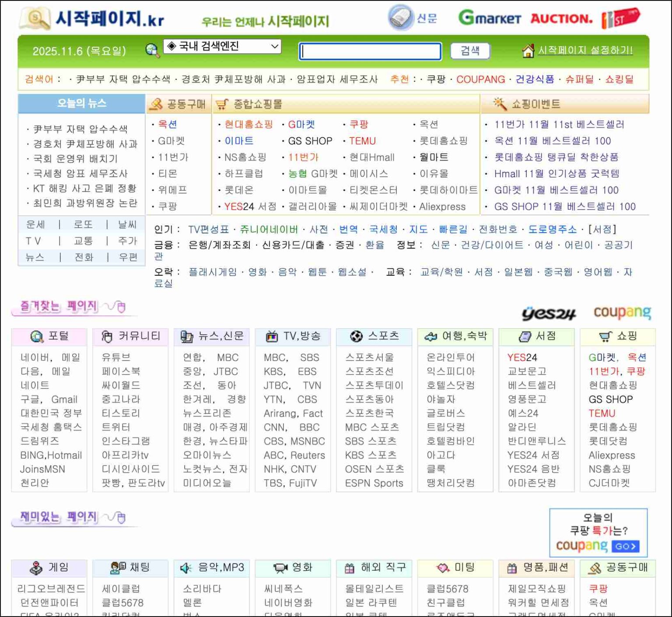The height and width of the screenshot is (617, 672).
Task: Click the speaker icon on 음악,MP3 header
Action: click(x=185, y=568)
